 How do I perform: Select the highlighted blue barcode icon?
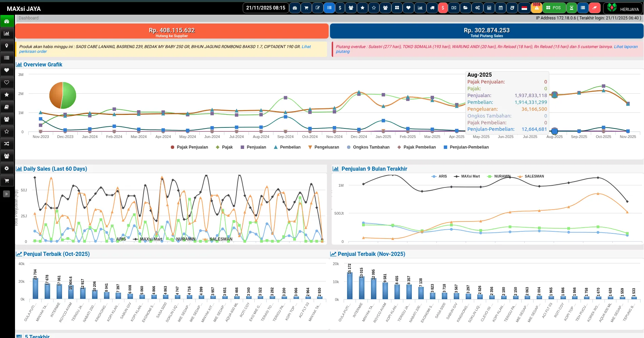(329, 7)
